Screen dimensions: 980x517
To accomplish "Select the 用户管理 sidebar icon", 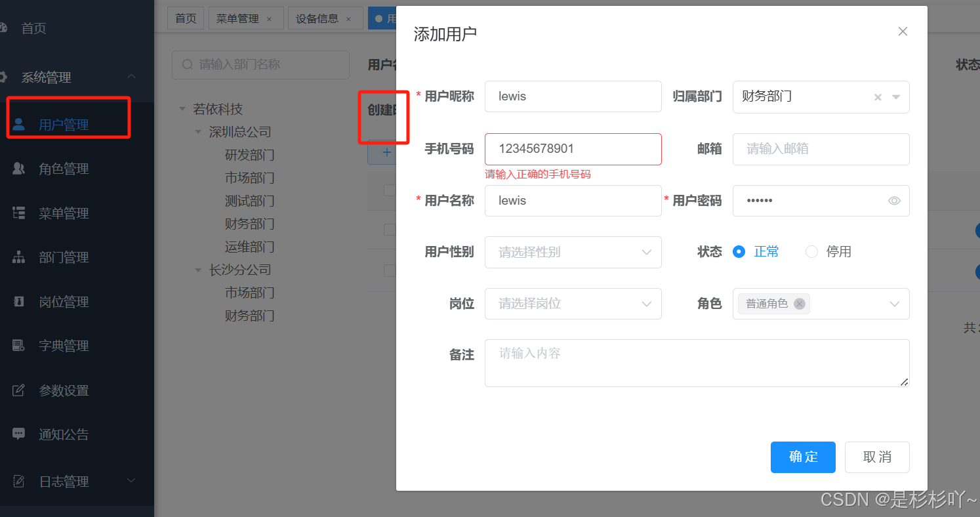I will coord(18,123).
